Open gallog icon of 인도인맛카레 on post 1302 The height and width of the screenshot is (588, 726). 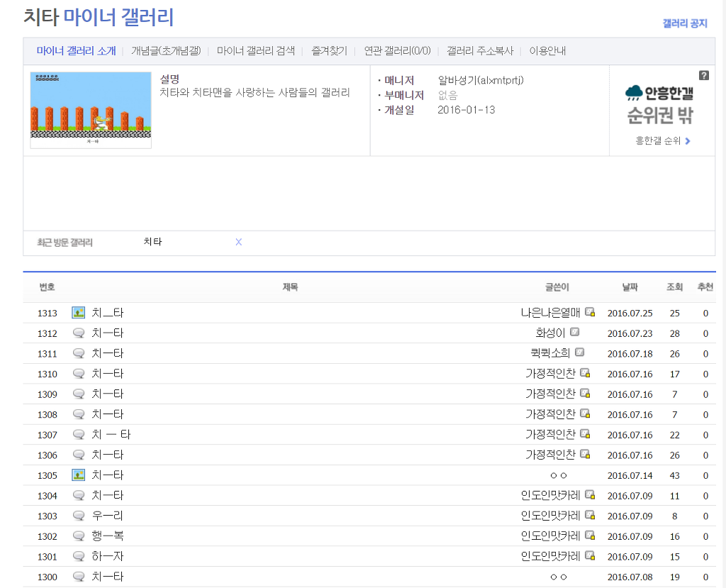click(x=590, y=536)
